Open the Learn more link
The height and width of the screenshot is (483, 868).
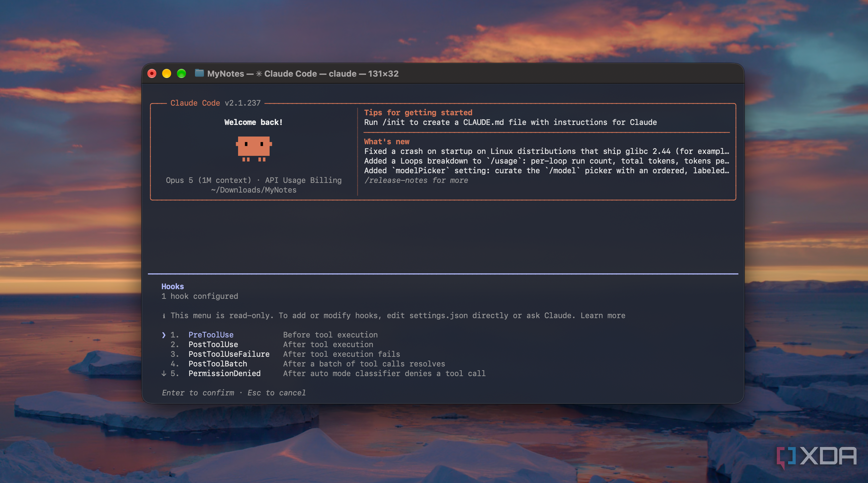pos(603,315)
